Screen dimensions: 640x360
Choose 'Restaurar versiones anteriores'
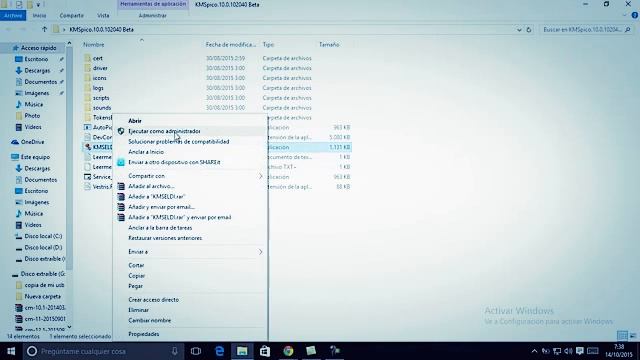pos(165,238)
